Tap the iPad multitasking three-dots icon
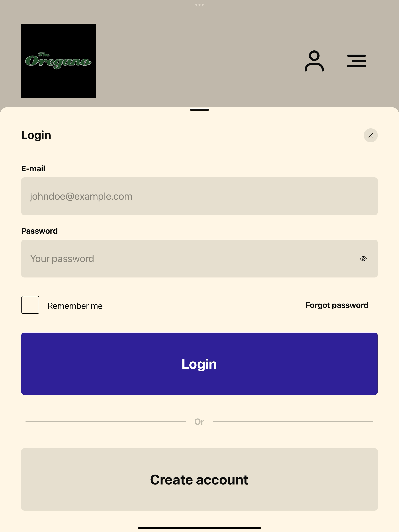Screen dimensions: 399x532 [199, 4]
